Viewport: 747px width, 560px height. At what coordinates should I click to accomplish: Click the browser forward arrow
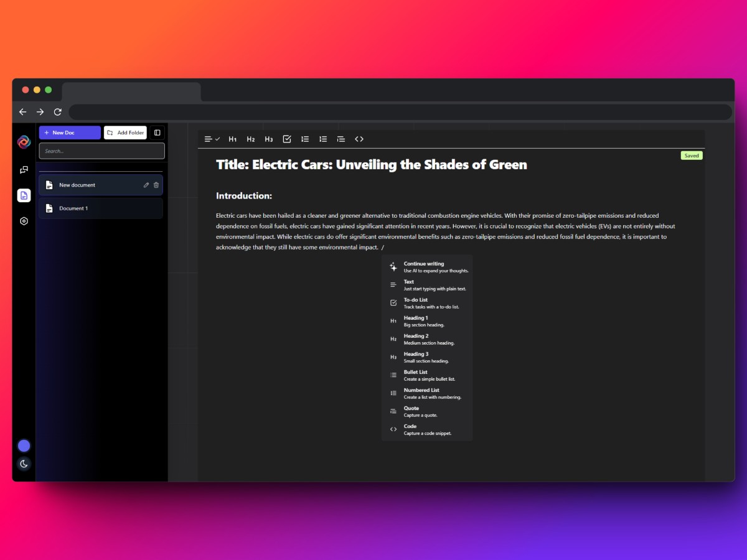coord(40,112)
